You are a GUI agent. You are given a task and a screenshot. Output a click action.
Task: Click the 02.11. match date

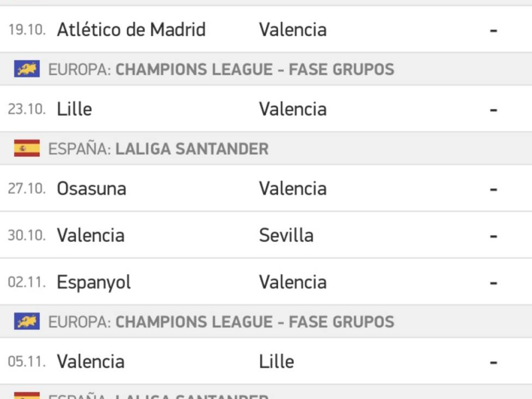coord(27,282)
